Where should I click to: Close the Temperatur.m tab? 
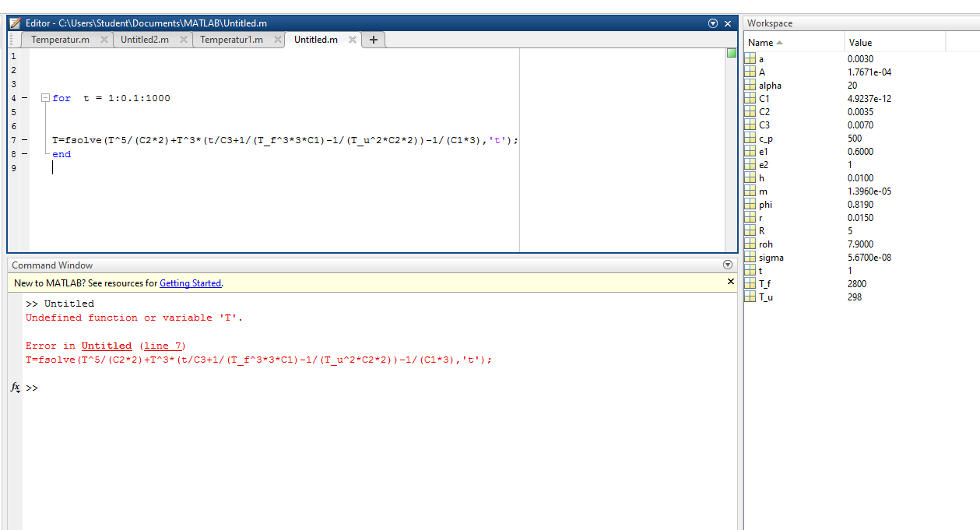pos(104,40)
